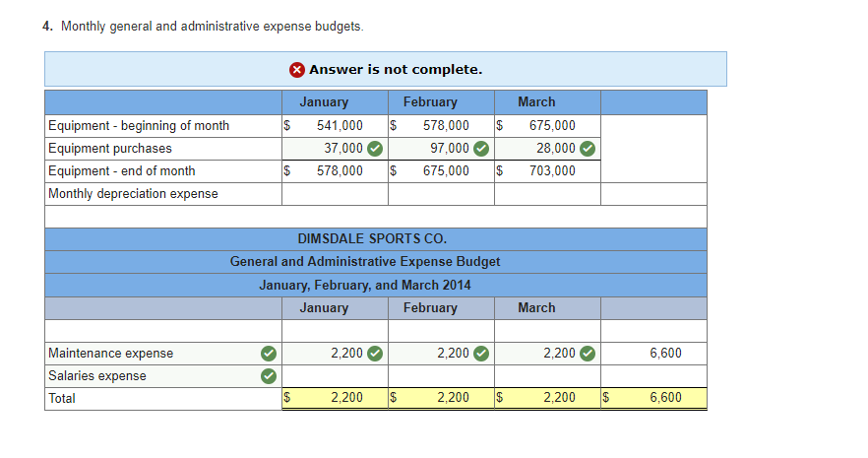868x458 pixels.
Task: Click checkmark next to February maintenance 2,200
Action: (481, 354)
